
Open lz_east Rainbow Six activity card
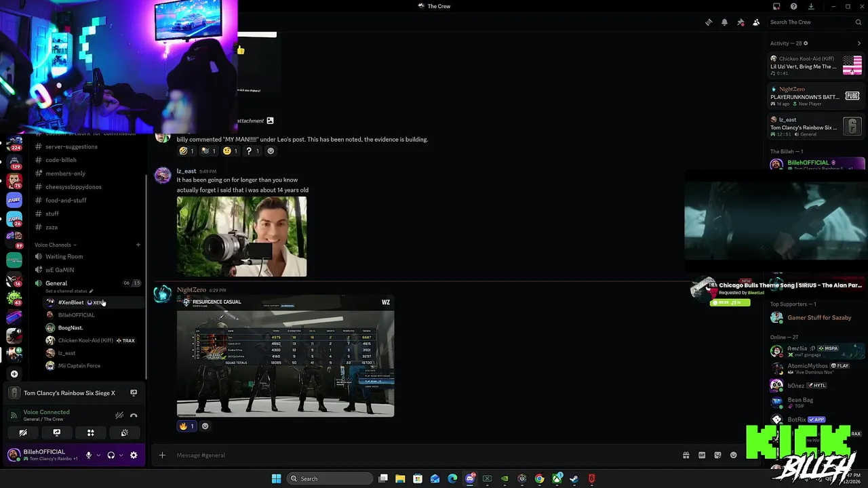[x=816, y=127]
